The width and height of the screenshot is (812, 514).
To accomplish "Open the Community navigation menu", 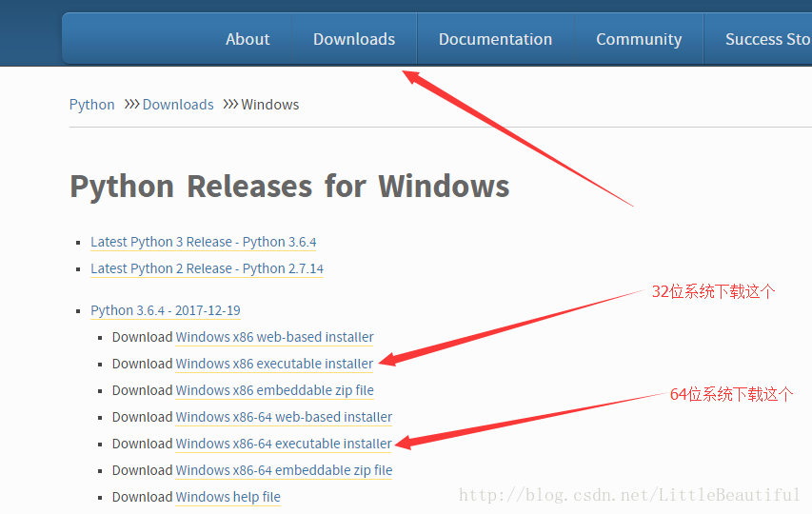I will pos(639,39).
